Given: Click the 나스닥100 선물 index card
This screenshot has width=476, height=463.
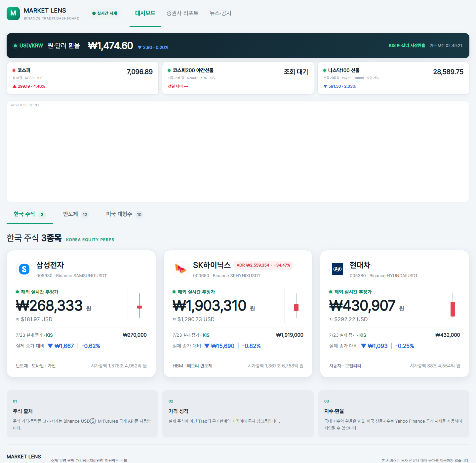Looking at the screenshot, I should point(393,78).
